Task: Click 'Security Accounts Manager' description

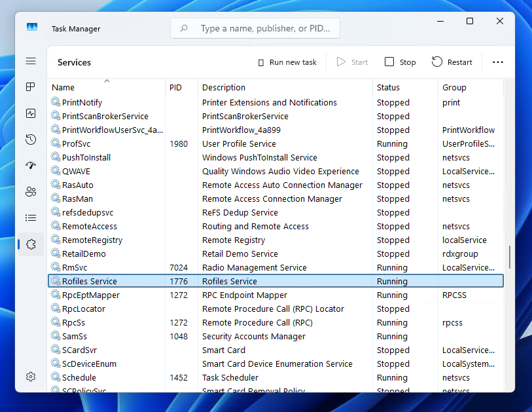Action: coord(254,337)
